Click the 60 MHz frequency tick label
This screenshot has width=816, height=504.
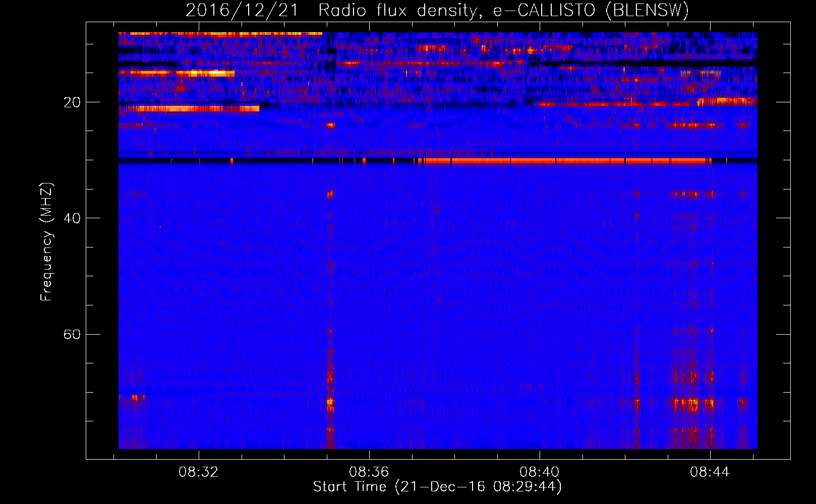pos(72,335)
